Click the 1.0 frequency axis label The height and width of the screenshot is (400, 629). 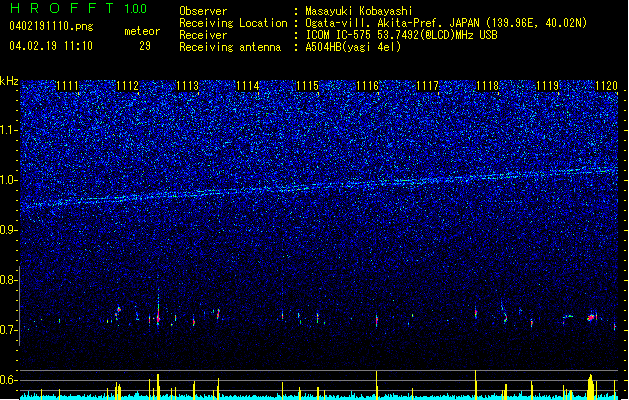click(9, 180)
